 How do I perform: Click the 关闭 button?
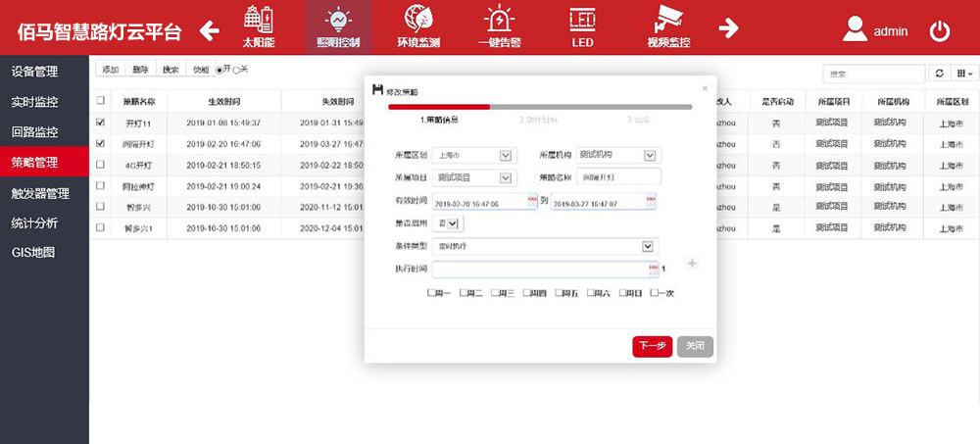[695, 346]
